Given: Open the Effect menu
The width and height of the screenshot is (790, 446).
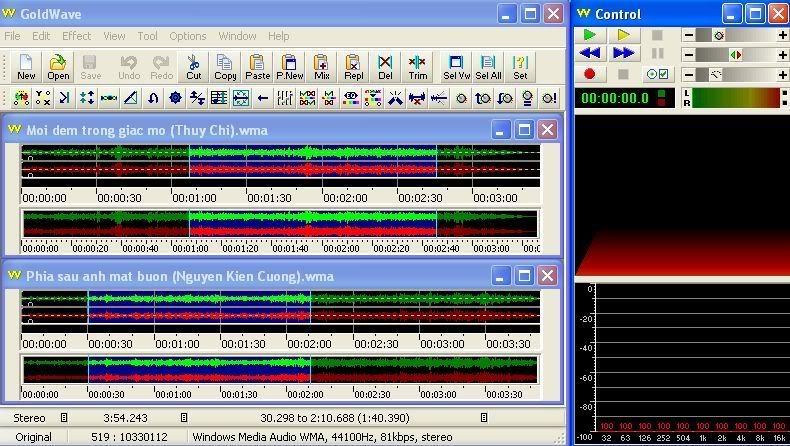Looking at the screenshot, I should coord(76,36).
